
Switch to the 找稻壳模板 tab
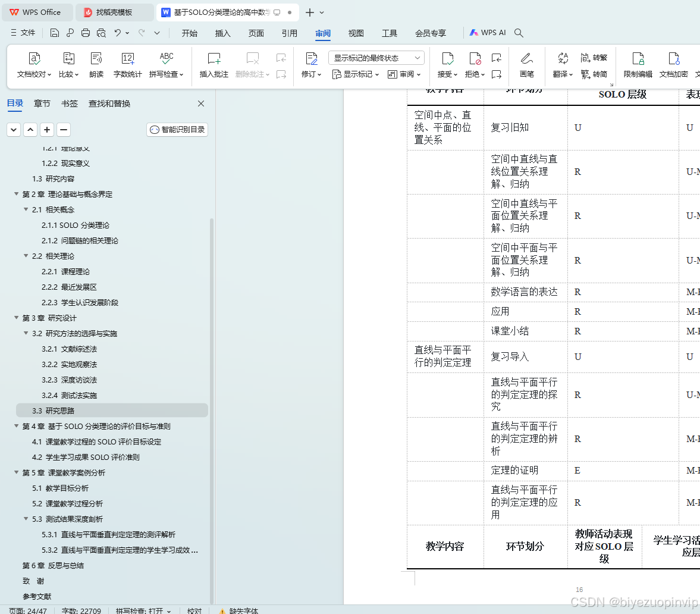[x=114, y=12]
